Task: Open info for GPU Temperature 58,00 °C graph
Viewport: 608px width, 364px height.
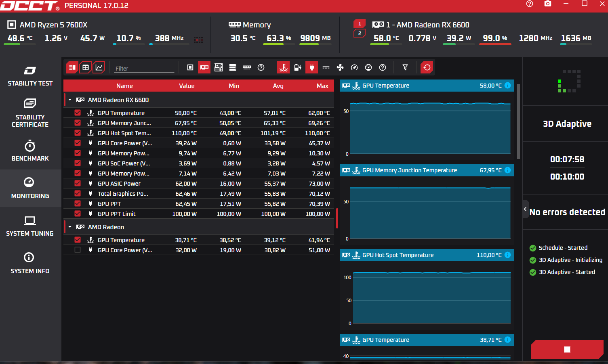Action: pyautogui.click(x=508, y=86)
